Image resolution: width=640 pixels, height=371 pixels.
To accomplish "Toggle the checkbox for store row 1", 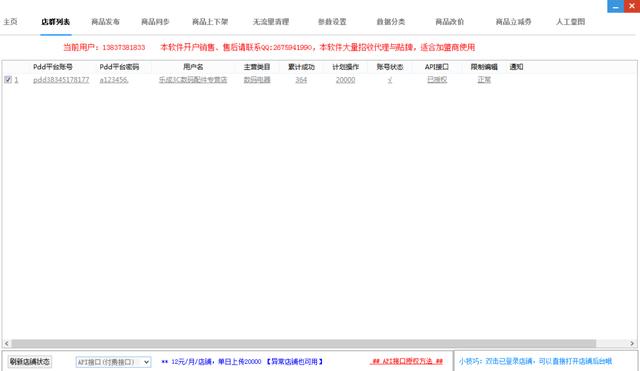I will tap(8, 80).
